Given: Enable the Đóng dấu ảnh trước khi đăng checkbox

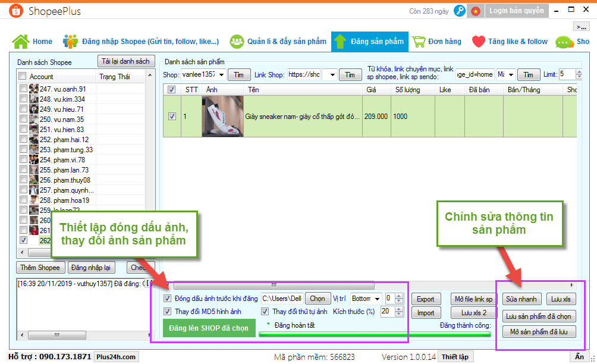Looking at the screenshot, I should (168, 298).
